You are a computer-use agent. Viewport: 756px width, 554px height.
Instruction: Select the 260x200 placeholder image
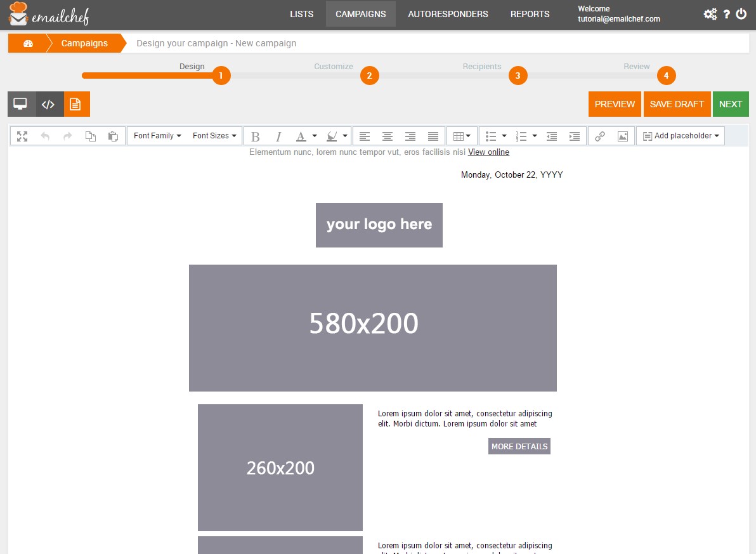pos(280,468)
